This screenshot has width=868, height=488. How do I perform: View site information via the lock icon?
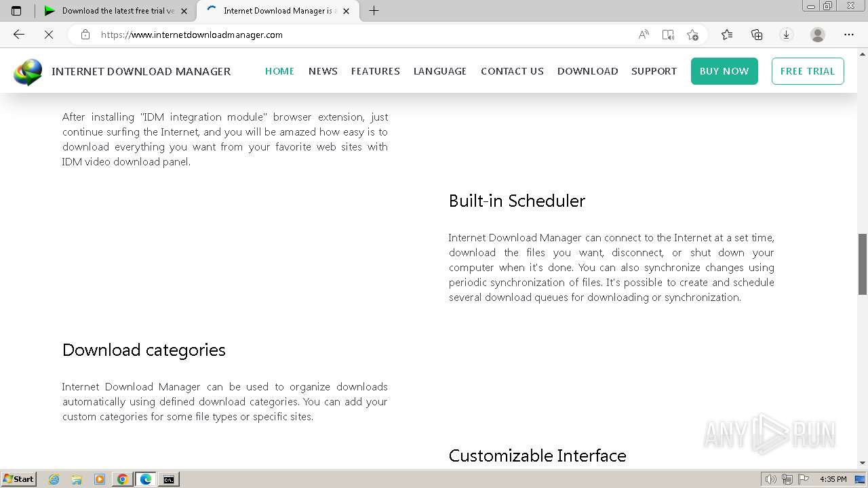click(85, 35)
